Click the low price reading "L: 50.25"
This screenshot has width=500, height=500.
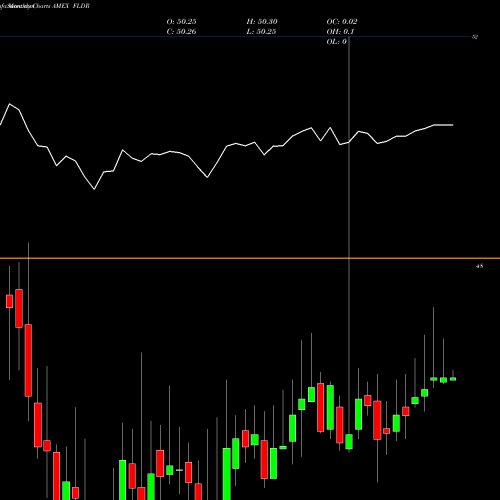pos(261,32)
